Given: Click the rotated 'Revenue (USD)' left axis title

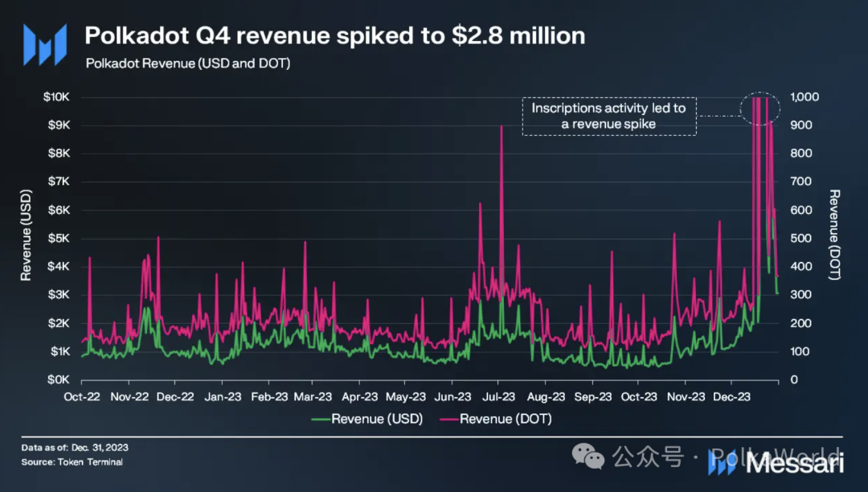Looking at the screenshot, I should (26, 236).
